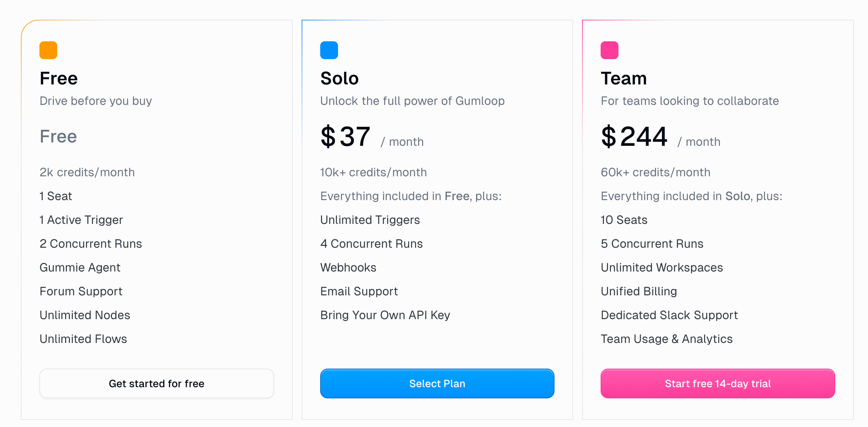Click the blue Solo plan icon
This screenshot has width=868, height=427.
click(329, 50)
